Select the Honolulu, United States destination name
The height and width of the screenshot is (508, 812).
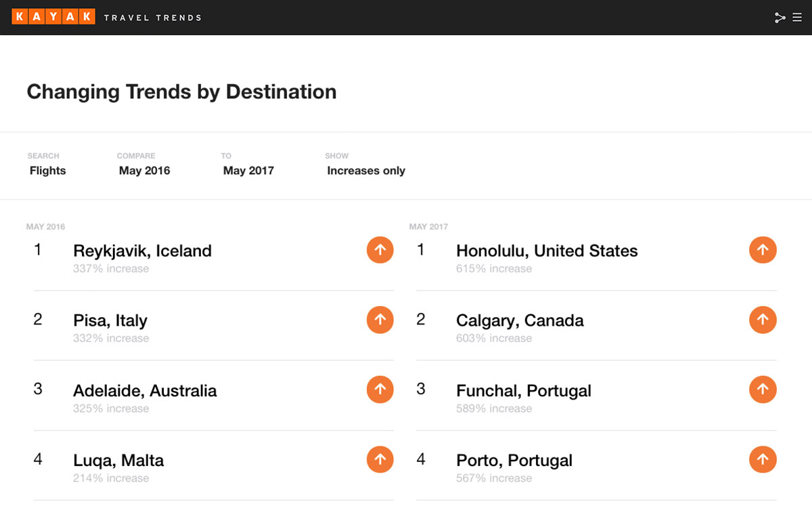point(547,251)
